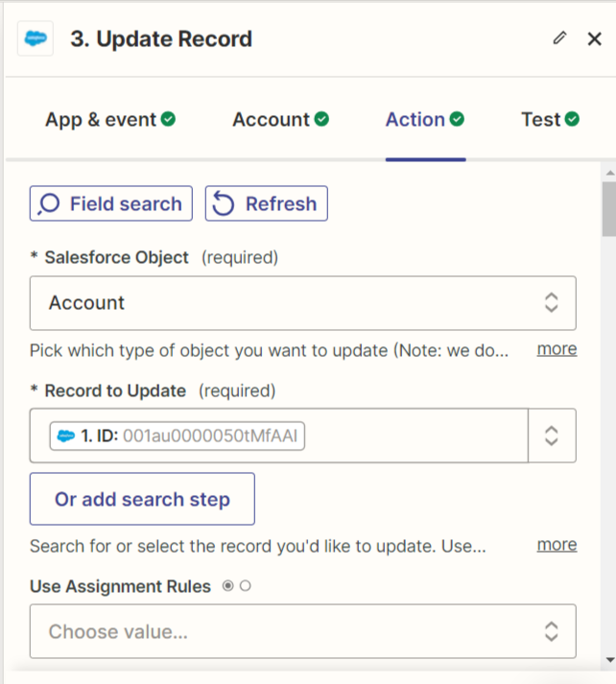
Task: Click the Salesforce cloud icon in ID pill
Action: [x=66, y=436]
